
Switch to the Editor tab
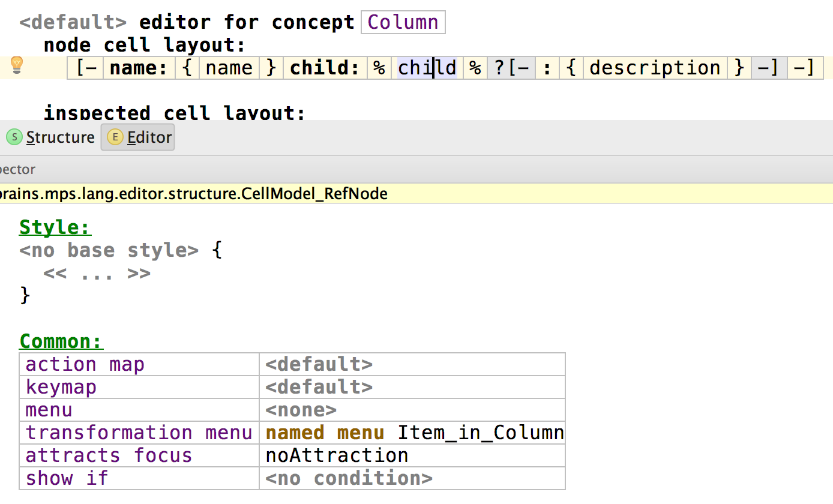149,137
